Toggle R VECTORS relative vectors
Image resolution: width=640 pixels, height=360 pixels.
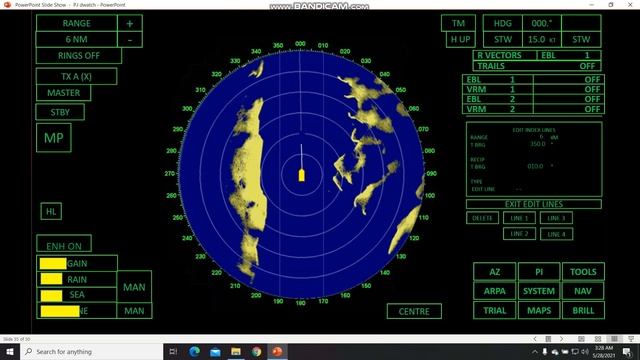pyautogui.click(x=505, y=55)
